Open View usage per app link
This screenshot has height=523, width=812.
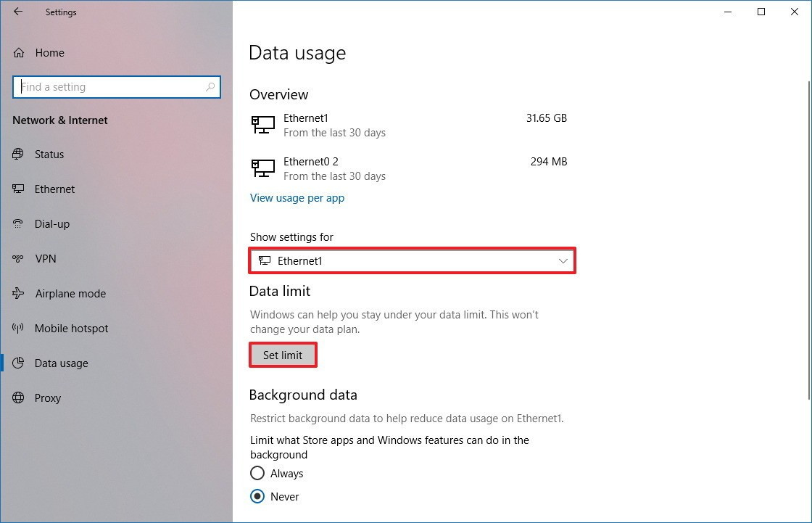pyautogui.click(x=297, y=198)
